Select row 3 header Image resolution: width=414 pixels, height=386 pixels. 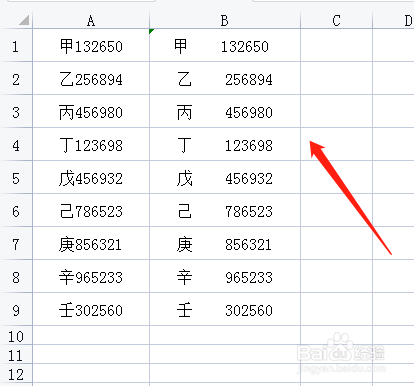16,111
